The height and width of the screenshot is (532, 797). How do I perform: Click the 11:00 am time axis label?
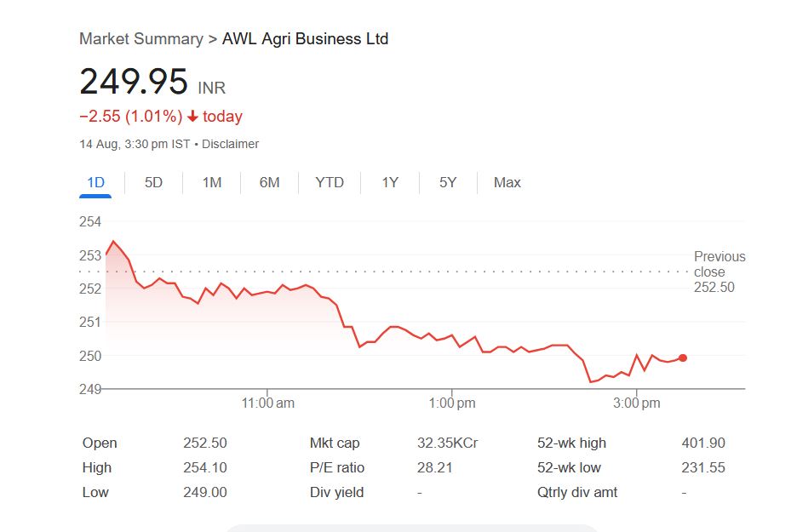(x=268, y=403)
